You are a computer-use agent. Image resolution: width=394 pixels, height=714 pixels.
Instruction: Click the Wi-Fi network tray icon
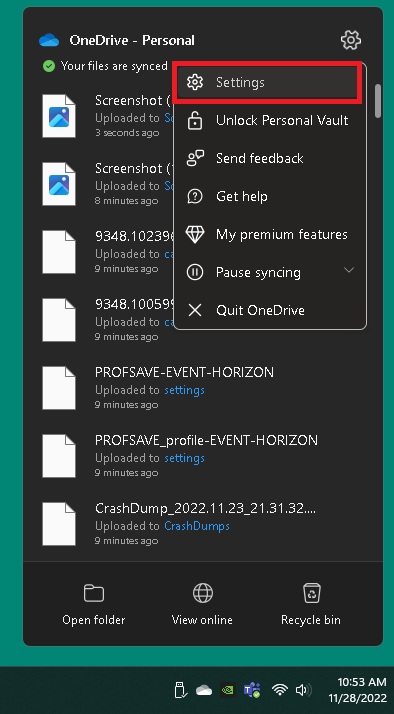tap(279, 690)
